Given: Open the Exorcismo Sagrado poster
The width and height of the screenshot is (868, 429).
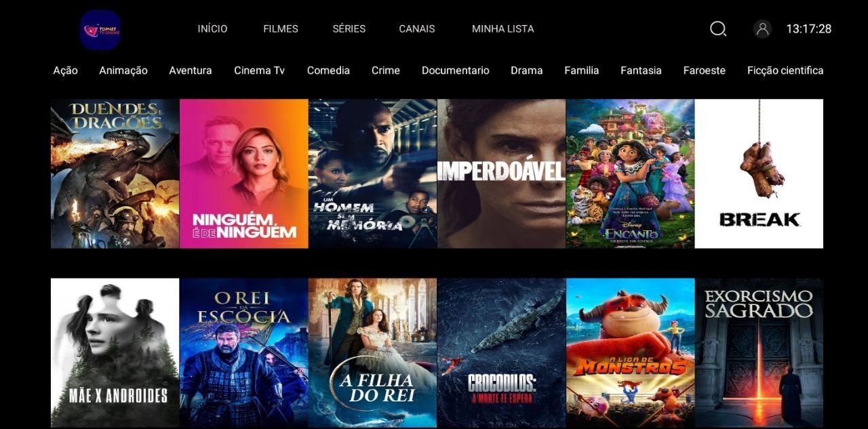Looking at the screenshot, I should coord(759,352).
